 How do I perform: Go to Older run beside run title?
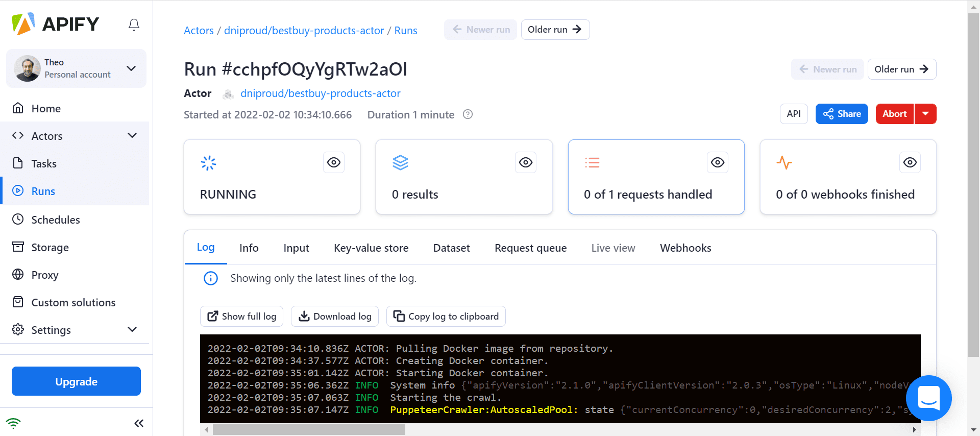click(902, 69)
